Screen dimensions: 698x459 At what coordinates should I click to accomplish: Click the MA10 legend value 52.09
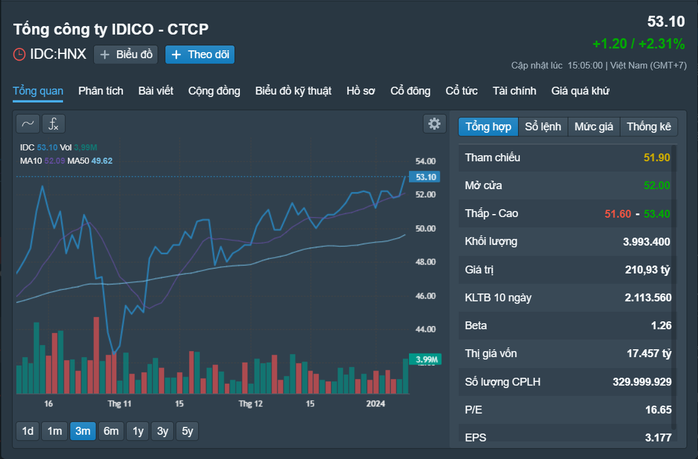pos(54,161)
